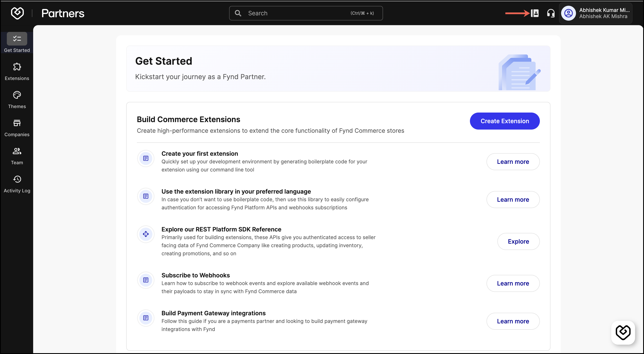Go to Companies in sidebar
644x354 pixels.
click(x=17, y=128)
